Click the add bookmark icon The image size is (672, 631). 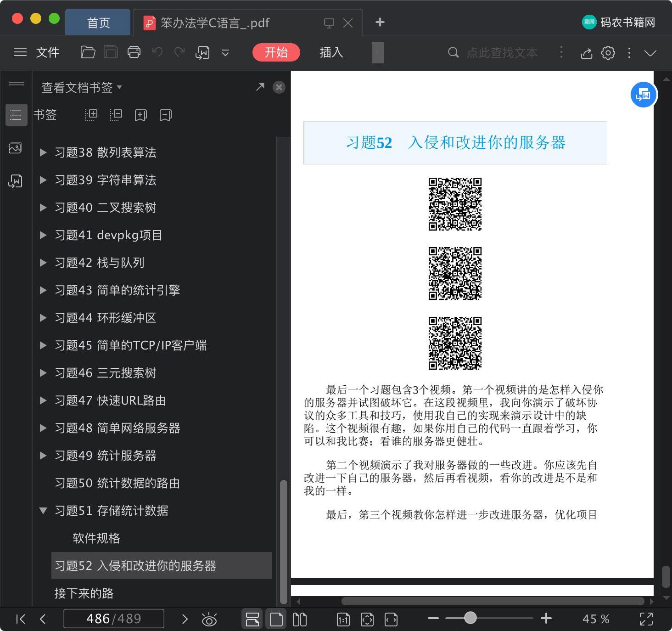141,115
